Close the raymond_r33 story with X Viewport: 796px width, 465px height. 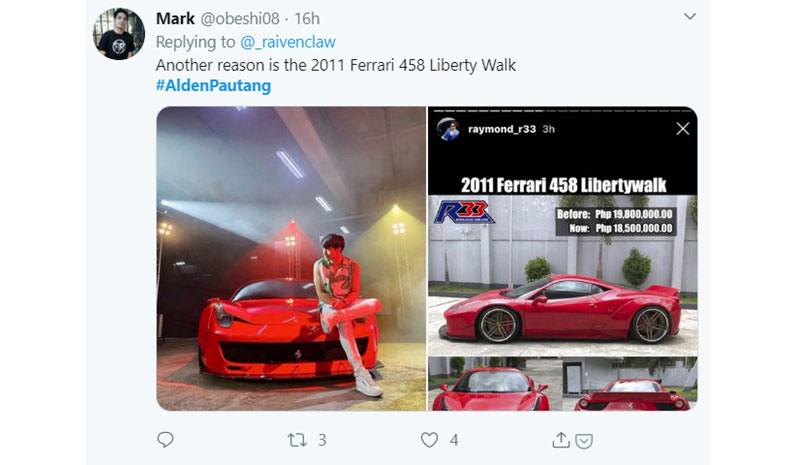pos(683,129)
